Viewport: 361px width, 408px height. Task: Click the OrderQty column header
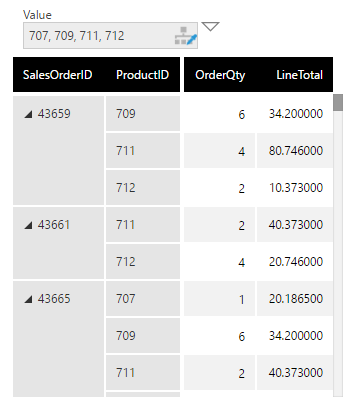[x=220, y=75]
